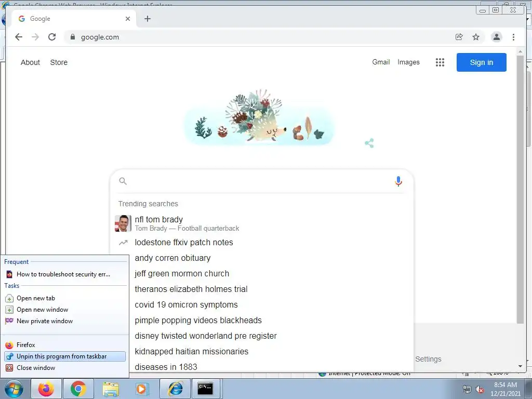The height and width of the screenshot is (399, 532).
Task: Click the Chrome taskbar icon
Action: [78, 389]
